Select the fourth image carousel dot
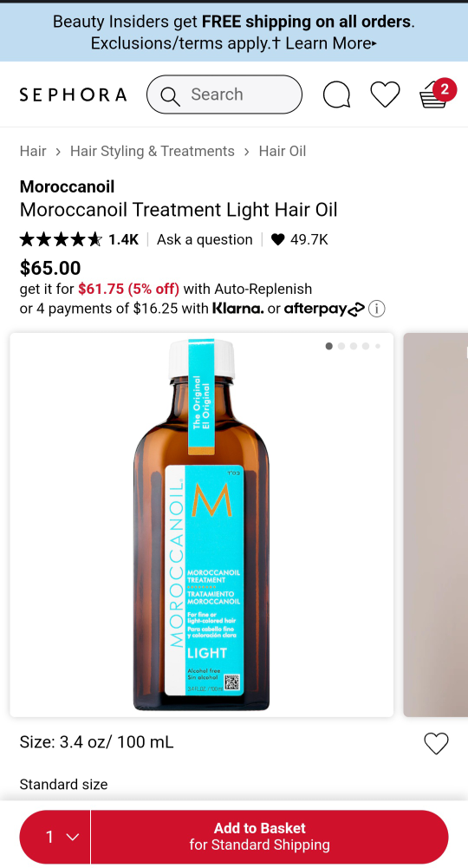468x868 pixels. (x=366, y=346)
